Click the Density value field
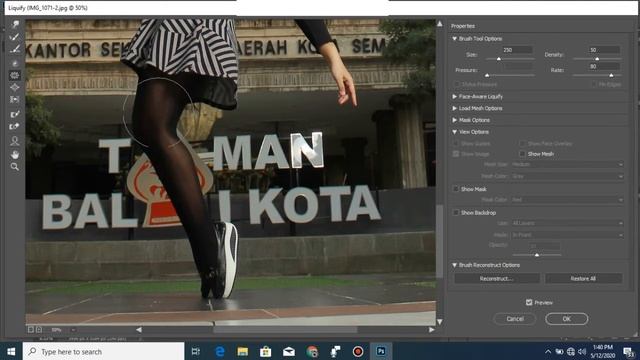The width and height of the screenshot is (640, 360). (x=604, y=50)
